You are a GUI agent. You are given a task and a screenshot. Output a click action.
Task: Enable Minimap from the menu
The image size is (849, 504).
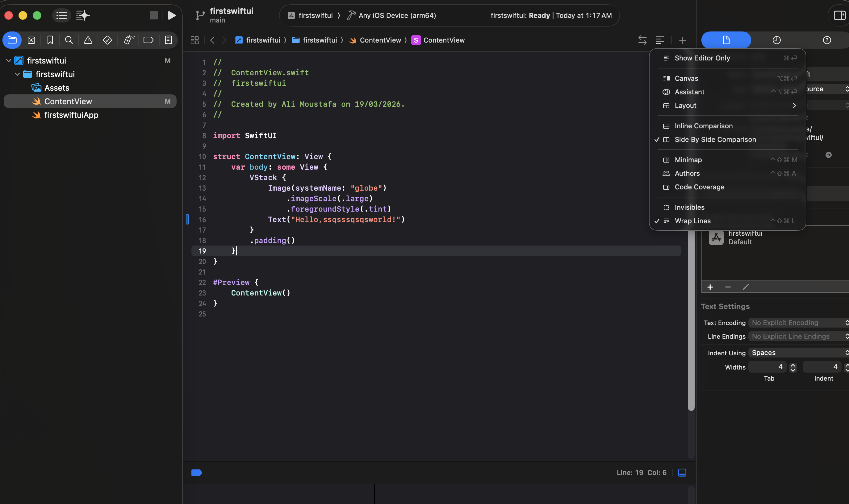[688, 160]
